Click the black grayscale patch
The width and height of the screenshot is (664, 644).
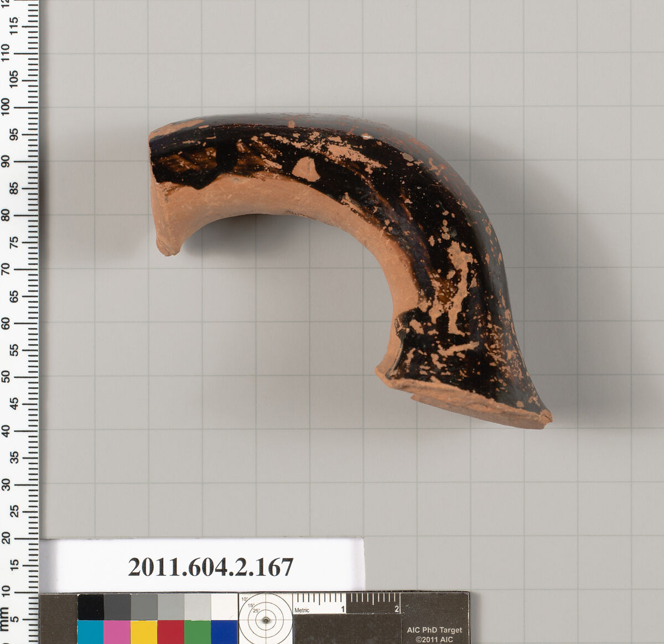tap(90, 607)
